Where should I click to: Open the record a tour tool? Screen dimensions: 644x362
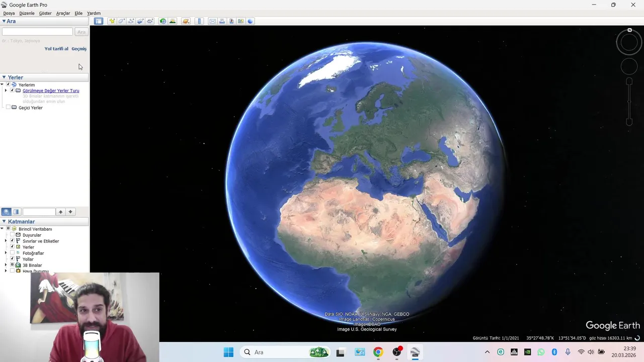(150, 21)
